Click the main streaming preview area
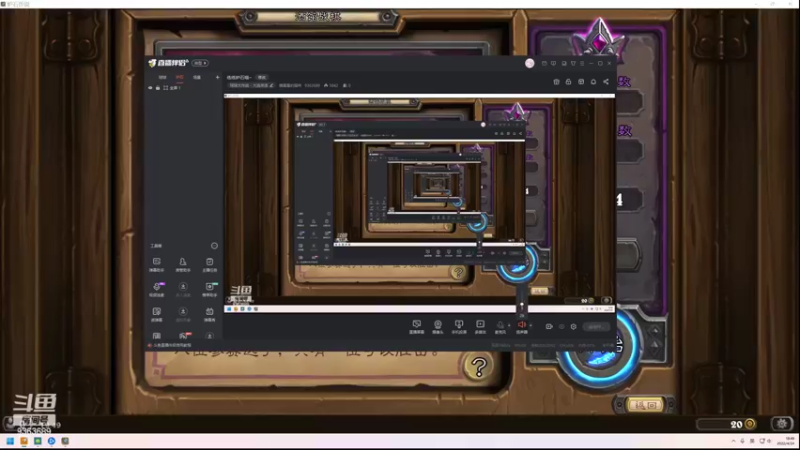The image size is (800, 450). [x=419, y=205]
